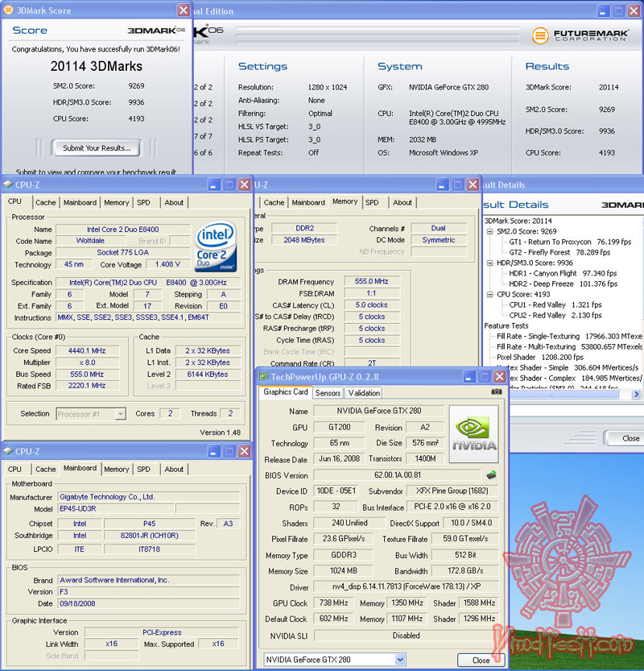Minimize the CPU-Z processor window

coord(214,184)
